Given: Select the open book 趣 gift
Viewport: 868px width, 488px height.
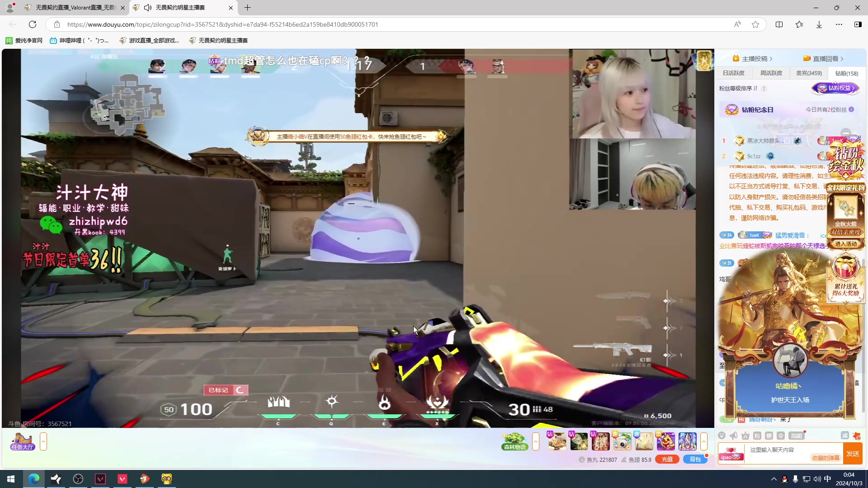Looking at the screenshot, I should (644, 441).
